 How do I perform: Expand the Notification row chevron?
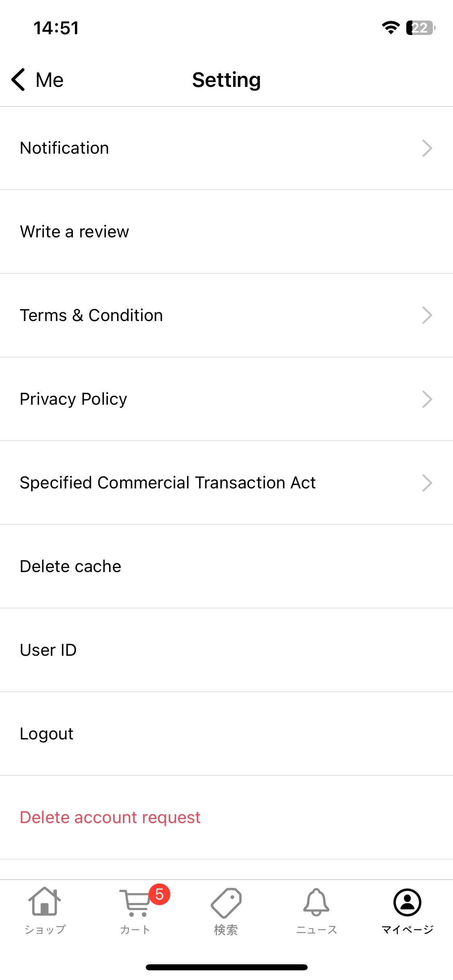click(427, 148)
